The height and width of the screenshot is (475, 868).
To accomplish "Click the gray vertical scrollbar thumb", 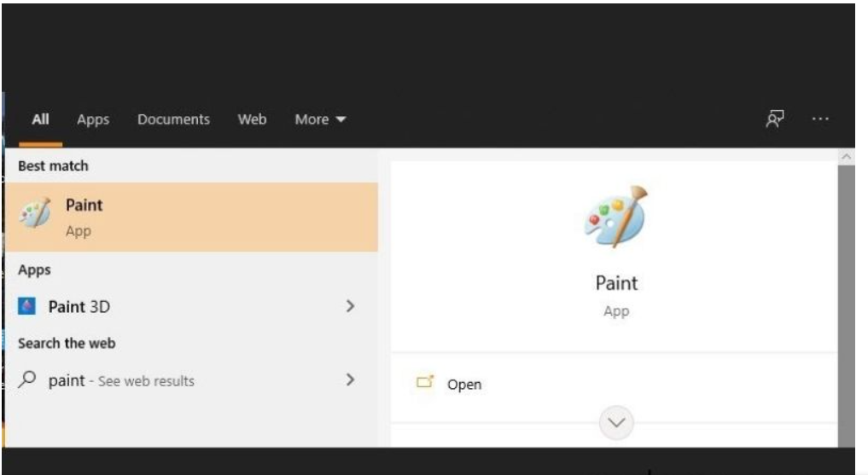I will [x=846, y=306].
